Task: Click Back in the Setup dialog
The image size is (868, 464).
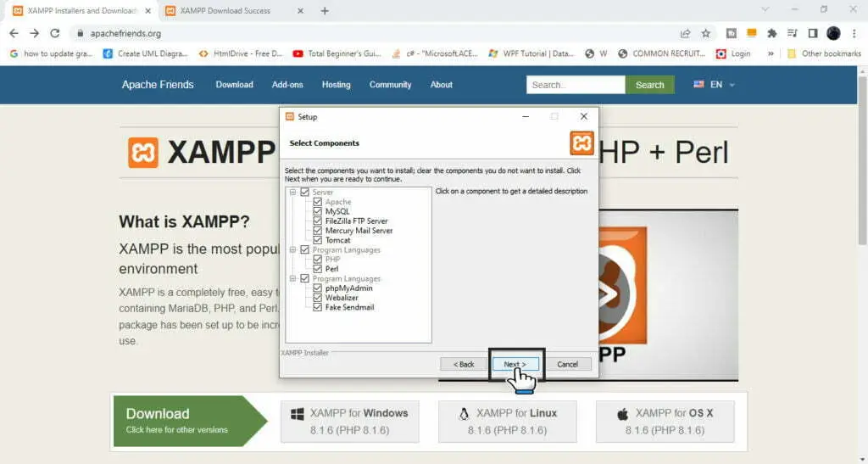Action: click(464, 365)
